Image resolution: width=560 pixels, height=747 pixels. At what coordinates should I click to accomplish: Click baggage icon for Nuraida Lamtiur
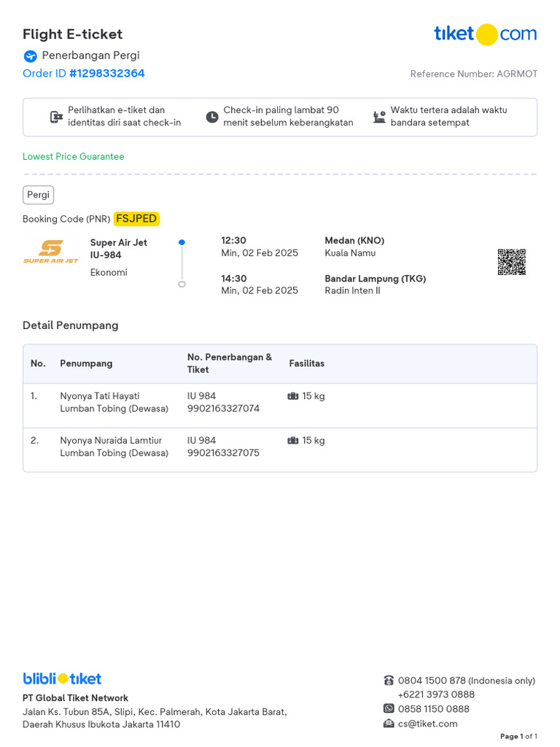point(293,440)
